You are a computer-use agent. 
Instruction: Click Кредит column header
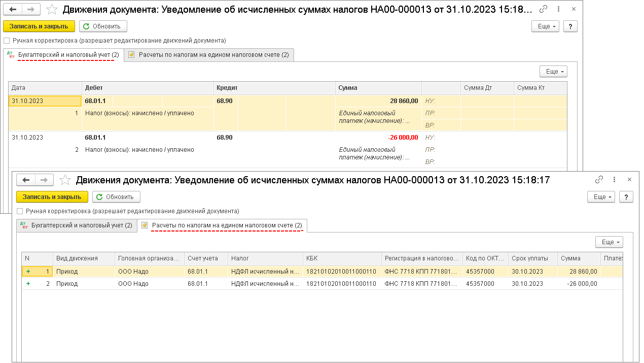pyautogui.click(x=274, y=88)
